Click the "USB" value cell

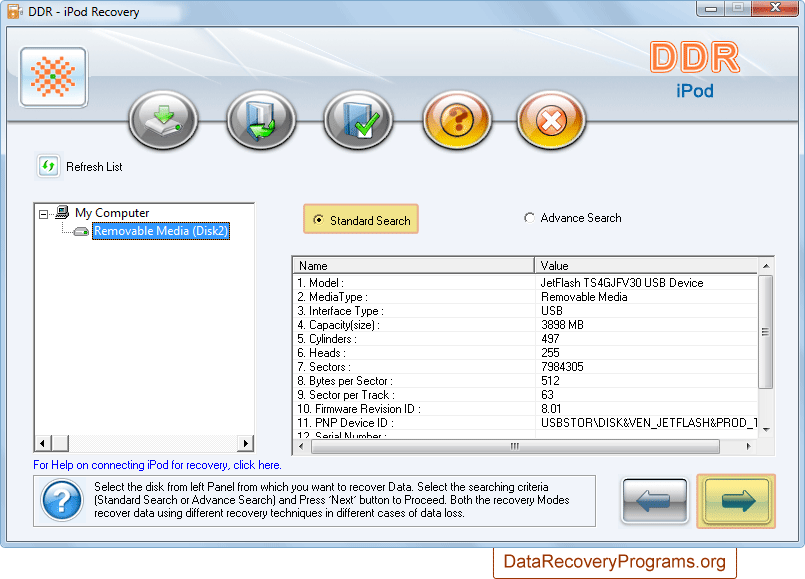pos(551,311)
